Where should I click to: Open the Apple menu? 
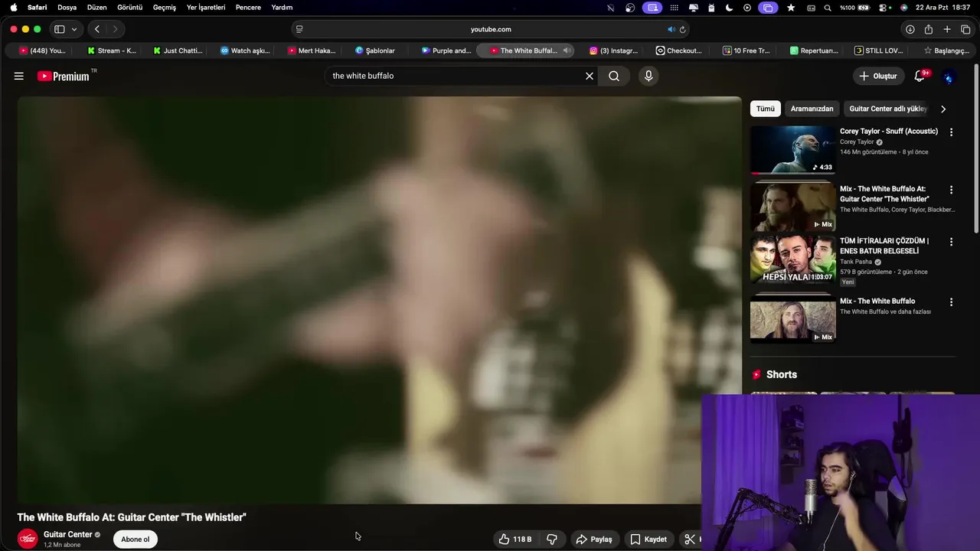[13, 7]
